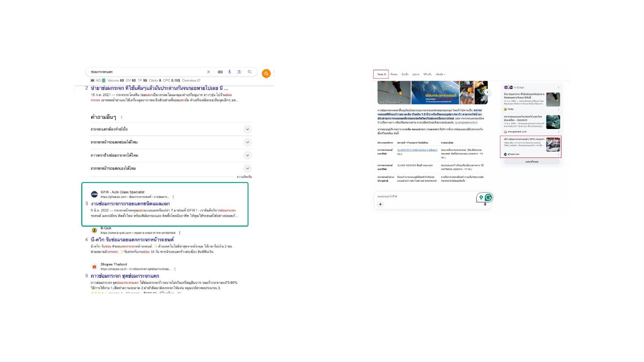Click the แสดงทั้งหมด show all button
Image resolution: width=644 pixels, height=362 pixels.
(x=532, y=161)
